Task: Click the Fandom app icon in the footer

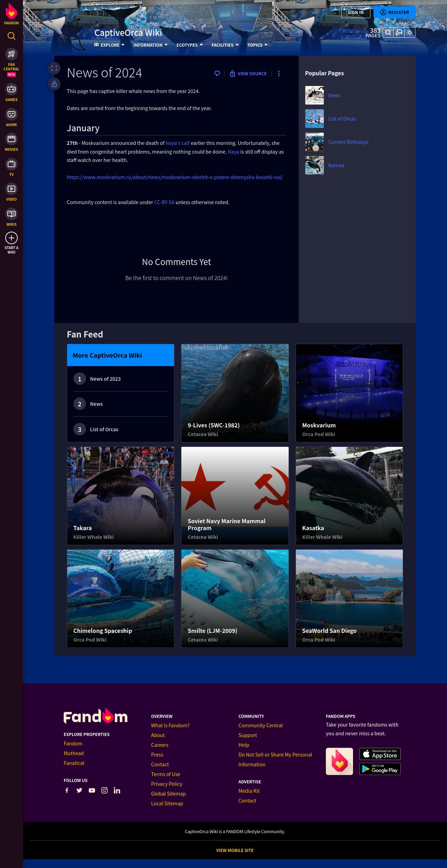Action: (339, 761)
